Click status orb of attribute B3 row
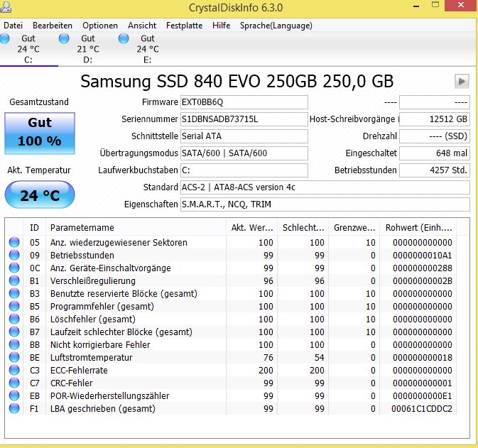This screenshot has height=448, width=478. (x=14, y=293)
